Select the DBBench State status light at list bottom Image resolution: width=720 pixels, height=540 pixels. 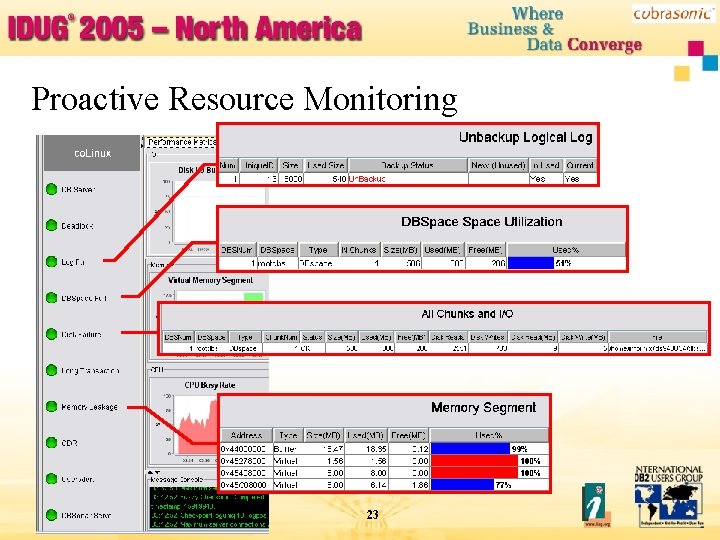coord(51,515)
